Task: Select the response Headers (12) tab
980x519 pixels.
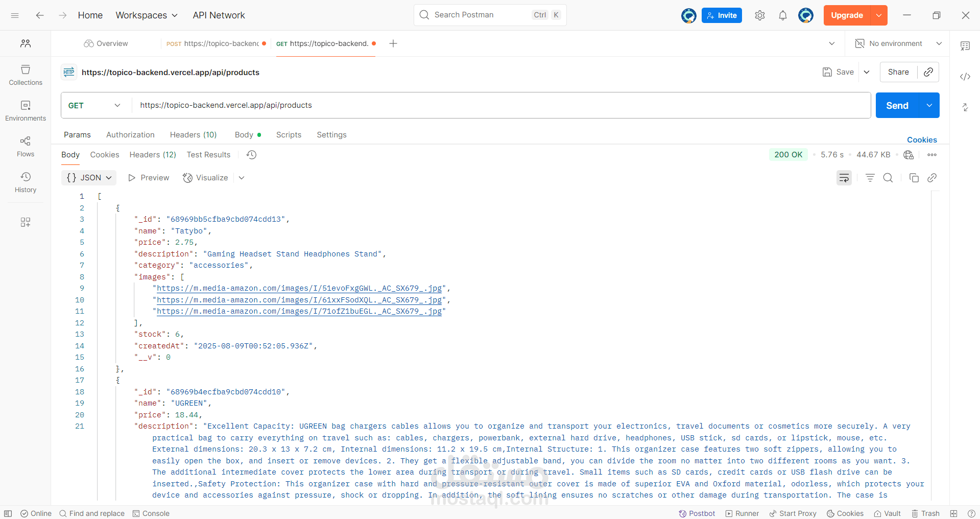Action: click(153, 155)
